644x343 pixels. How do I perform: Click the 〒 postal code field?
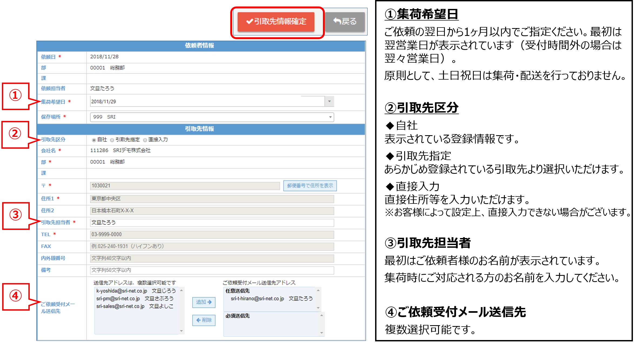(x=185, y=186)
